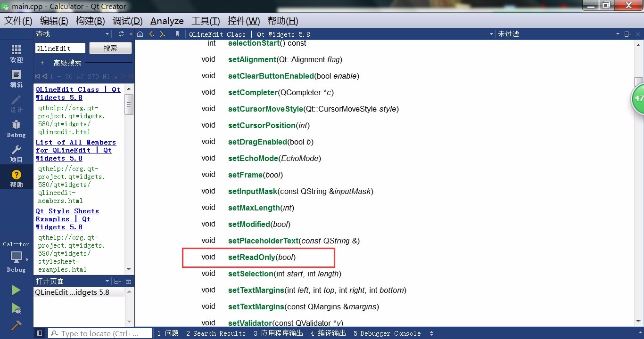This screenshot has height=339, width=644.
Task: Open the QLineEdit Class page title dropdown
Action: (491, 34)
